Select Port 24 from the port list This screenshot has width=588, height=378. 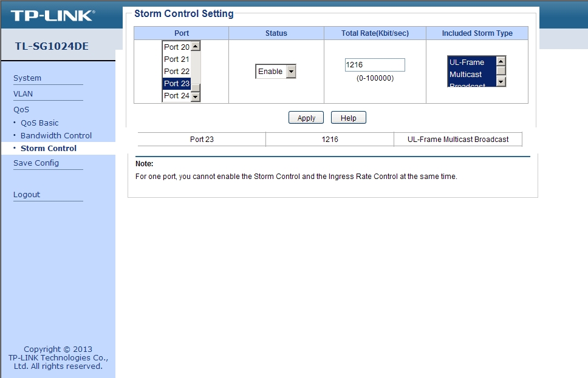175,95
